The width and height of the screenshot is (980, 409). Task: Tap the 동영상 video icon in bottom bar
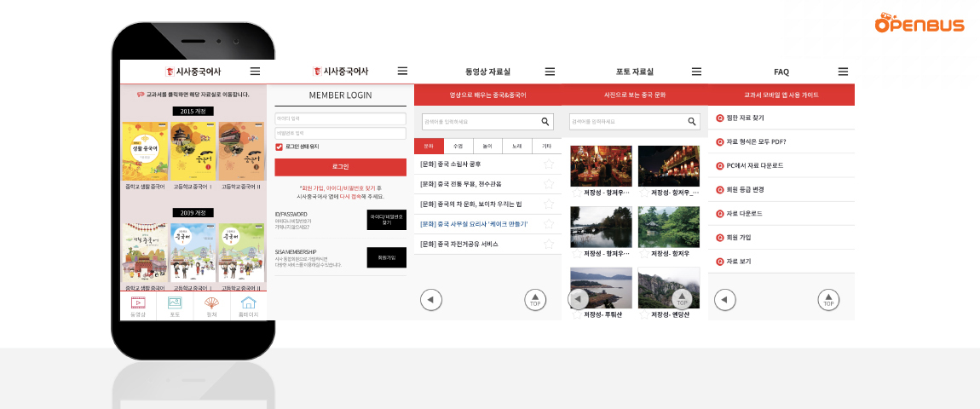(138, 302)
